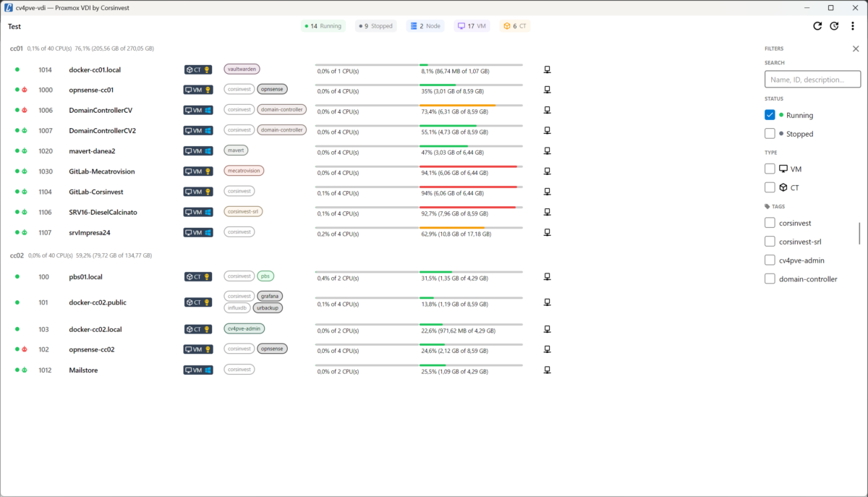Image resolution: width=868 pixels, height=497 pixels.
Task: Click the memory usage bar of GitLab-Mecatrovision
Action: pos(471,166)
